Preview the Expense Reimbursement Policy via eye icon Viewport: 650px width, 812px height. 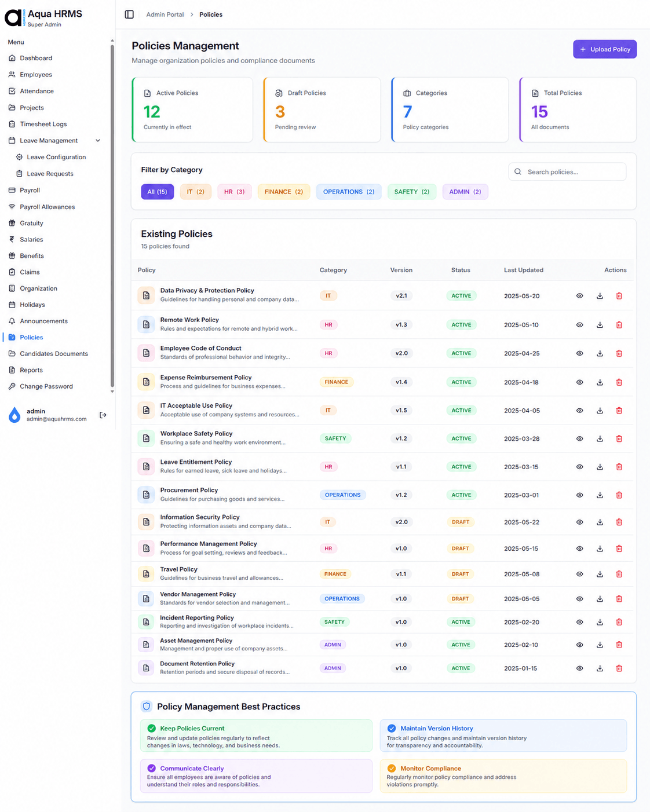click(579, 382)
